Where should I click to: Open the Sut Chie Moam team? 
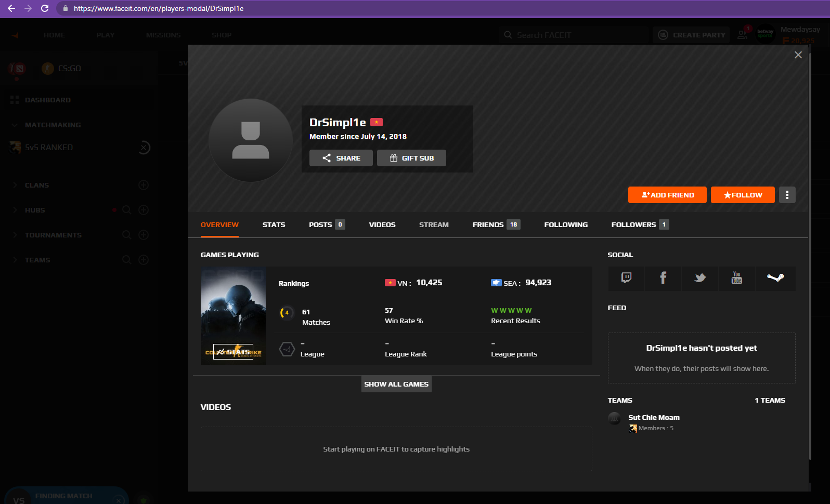(x=654, y=417)
